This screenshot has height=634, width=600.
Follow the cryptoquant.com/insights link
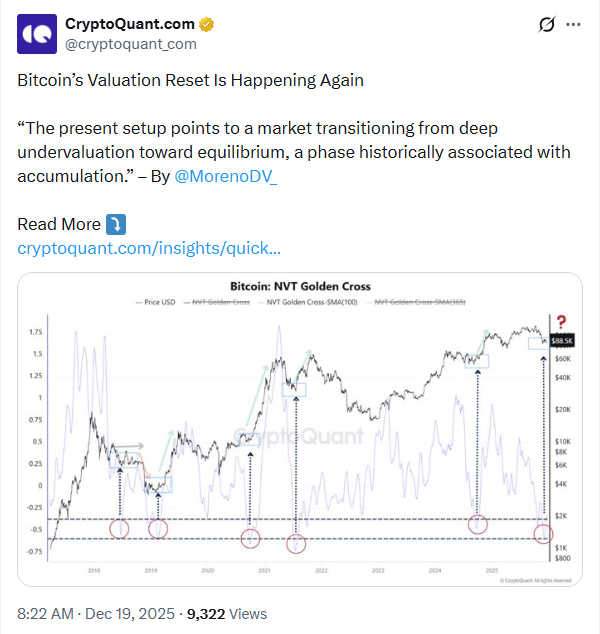click(149, 248)
